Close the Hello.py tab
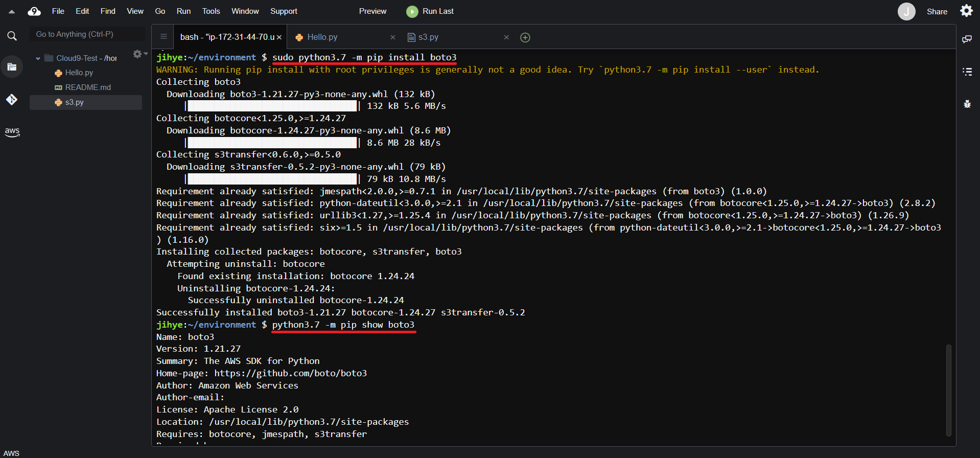 click(393, 37)
